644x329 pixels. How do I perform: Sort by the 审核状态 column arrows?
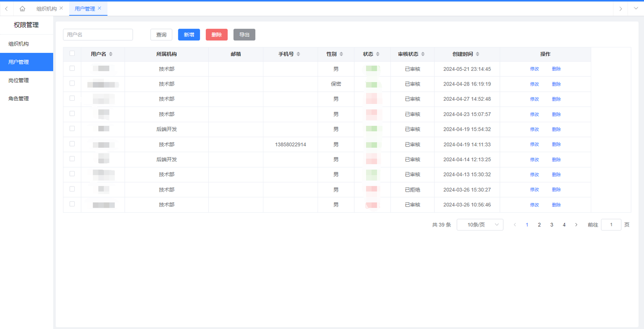point(423,54)
